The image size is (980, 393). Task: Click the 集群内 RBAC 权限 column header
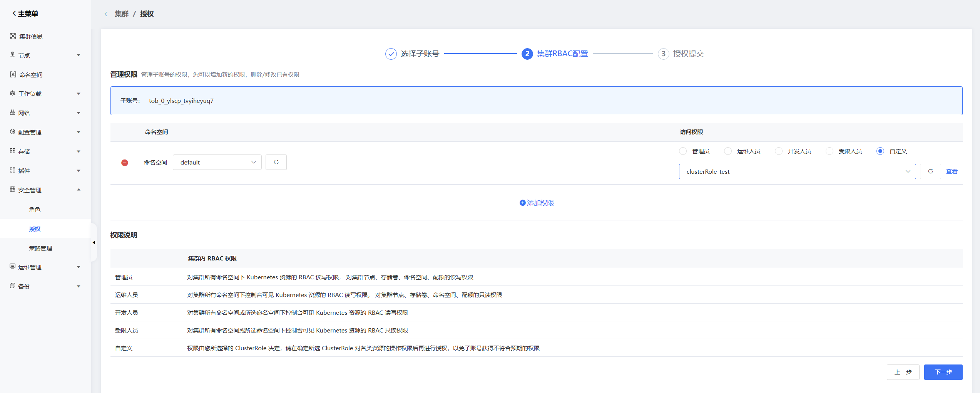tap(212, 258)
